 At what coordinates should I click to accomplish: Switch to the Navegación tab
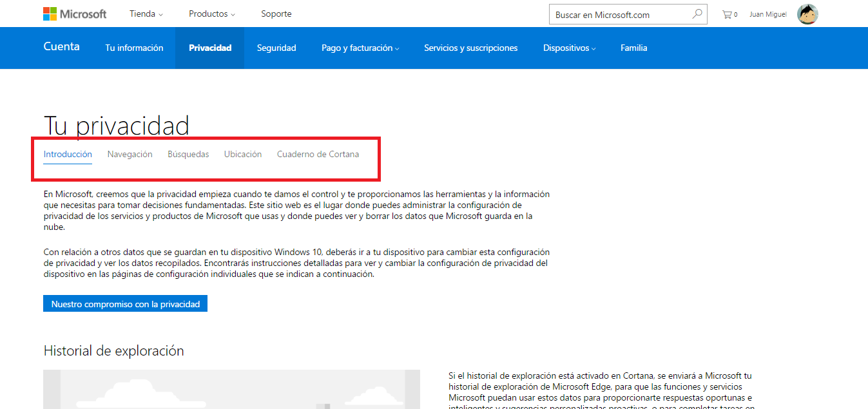130,155
